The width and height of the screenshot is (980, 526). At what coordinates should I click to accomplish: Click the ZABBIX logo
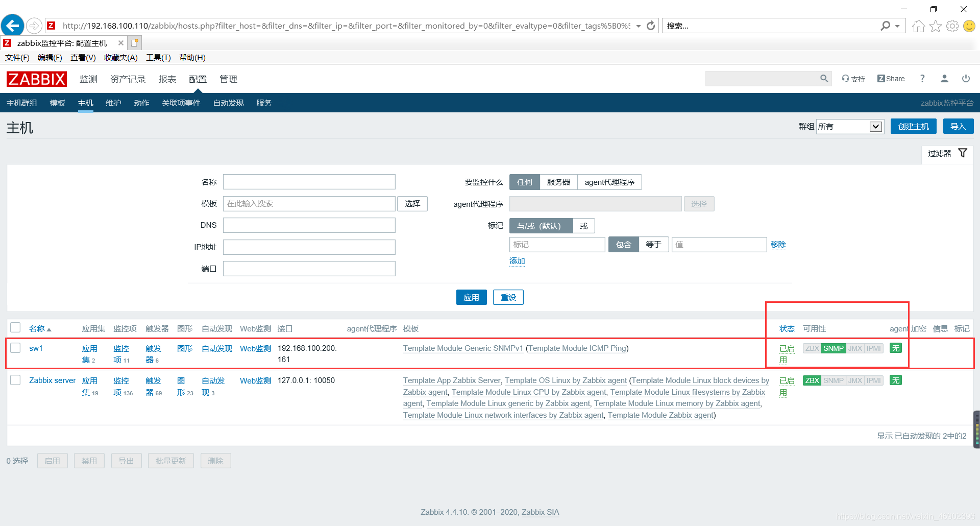pos(37,79)
